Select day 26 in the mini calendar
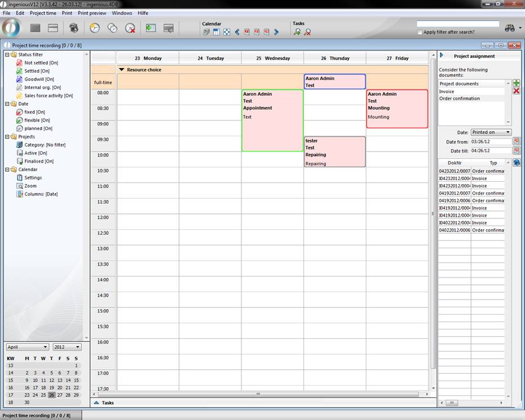 [x=52, y=395]
